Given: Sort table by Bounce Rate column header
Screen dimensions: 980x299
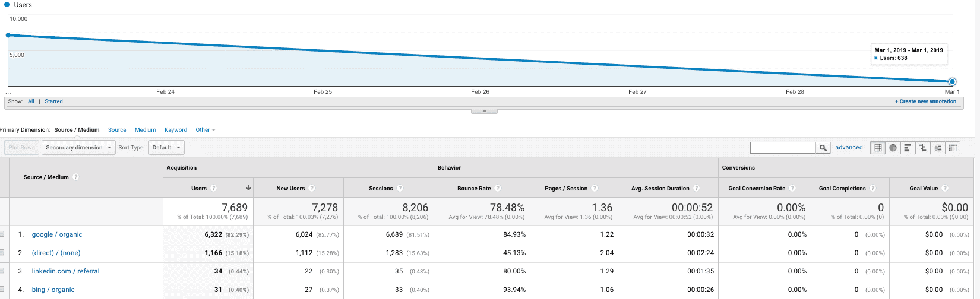Looking at the screenshot, I should [474, 188].
